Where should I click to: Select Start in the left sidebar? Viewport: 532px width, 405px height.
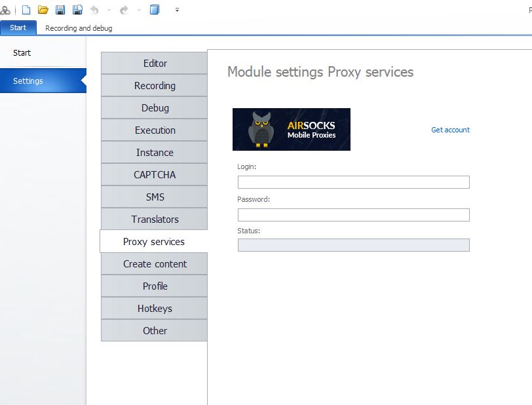coord(43,53)
